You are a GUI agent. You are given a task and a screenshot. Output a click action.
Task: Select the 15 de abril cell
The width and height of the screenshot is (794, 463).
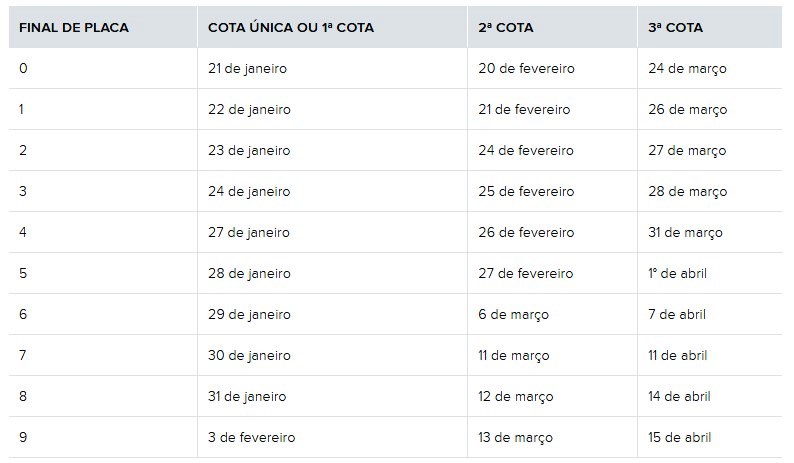coord(679,438)
